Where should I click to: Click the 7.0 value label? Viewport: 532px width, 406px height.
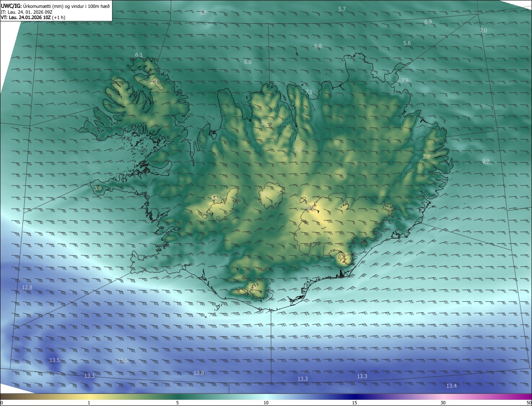(483, 31)
